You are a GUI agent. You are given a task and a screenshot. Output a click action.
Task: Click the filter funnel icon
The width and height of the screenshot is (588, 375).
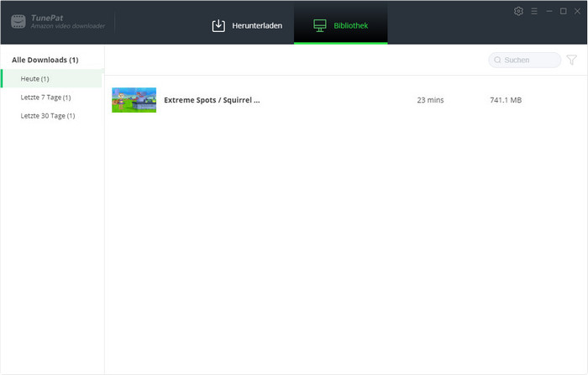click(571, 60)
